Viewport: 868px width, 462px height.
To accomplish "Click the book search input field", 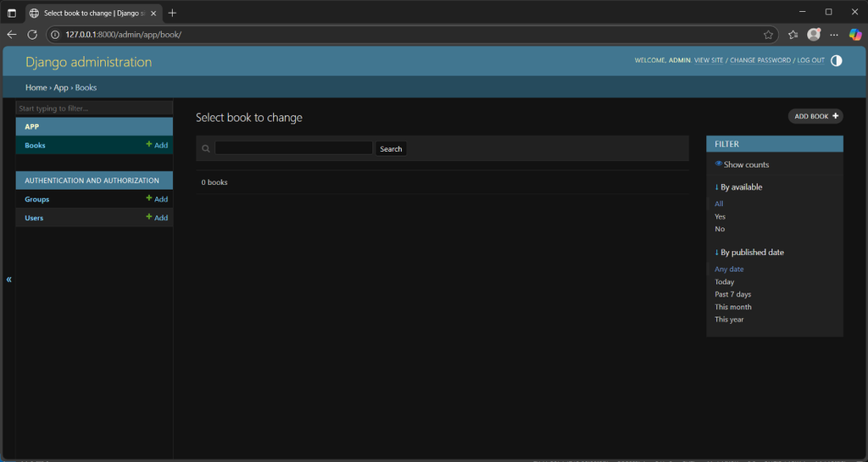I will pyautogui.click(x=293, y=148).
